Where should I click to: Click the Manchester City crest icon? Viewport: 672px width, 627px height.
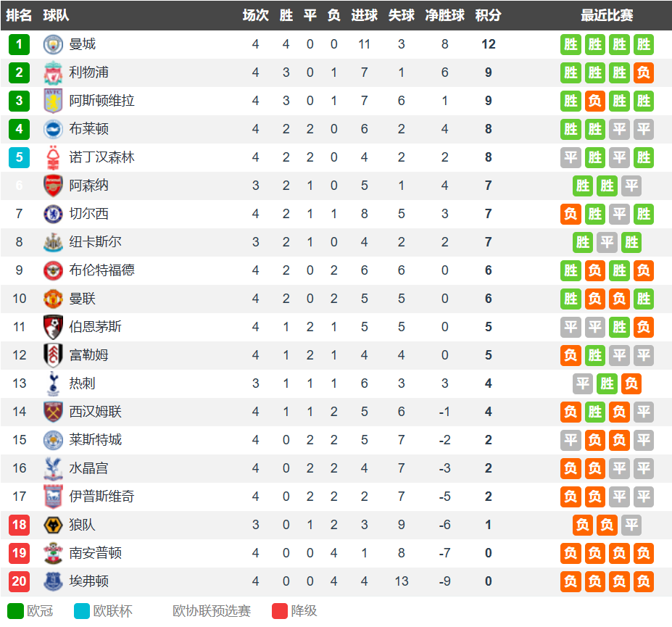pos(53,44)
